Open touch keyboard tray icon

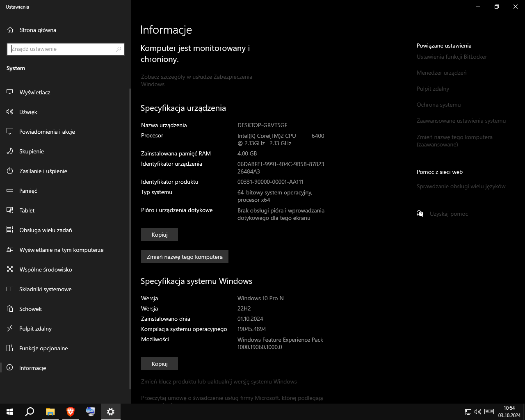[489, 412]
